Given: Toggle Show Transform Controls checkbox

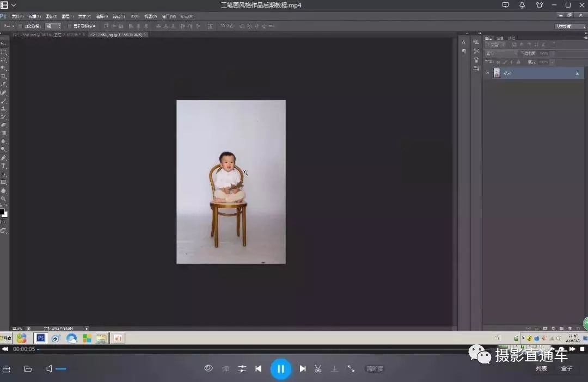Looking at the screenshot, I should 69,26.
